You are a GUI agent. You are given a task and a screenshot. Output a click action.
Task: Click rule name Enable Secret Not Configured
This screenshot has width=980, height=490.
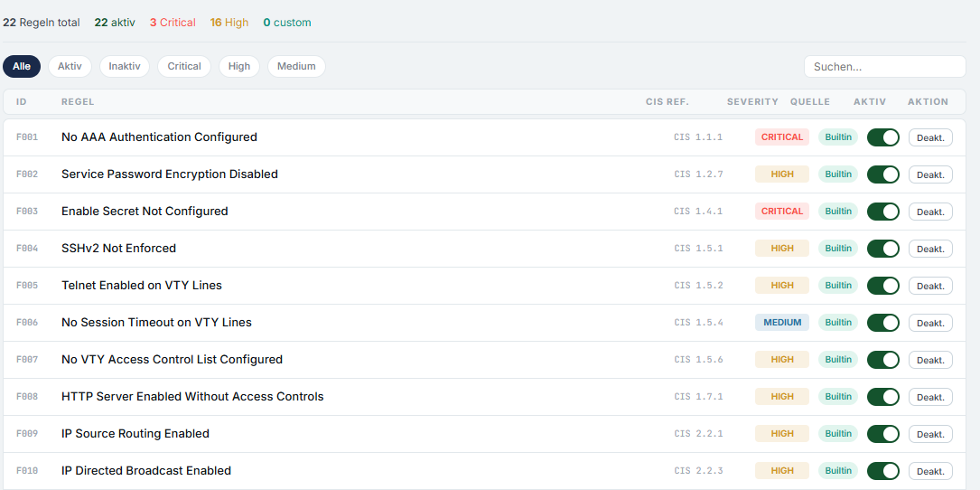145,211
